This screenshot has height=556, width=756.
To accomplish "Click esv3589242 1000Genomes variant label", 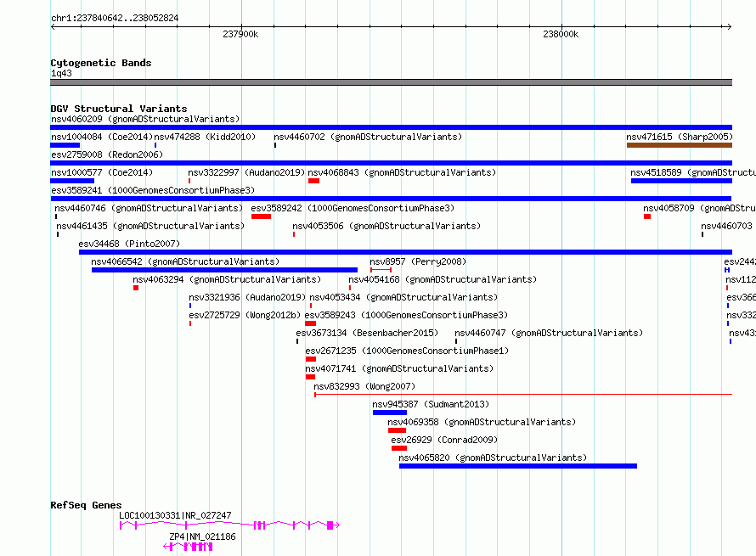I will (353, 208).
